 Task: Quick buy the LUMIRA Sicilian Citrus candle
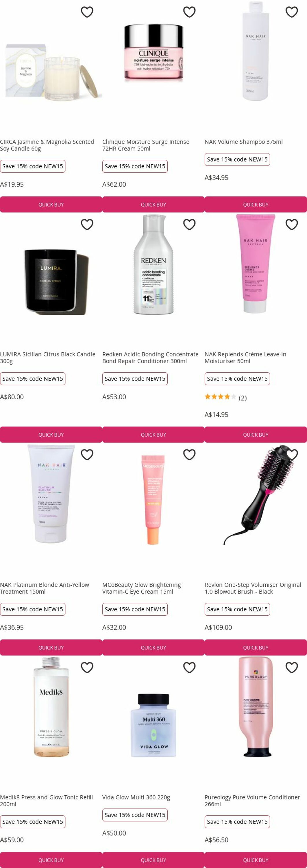[x=51, y=435]
